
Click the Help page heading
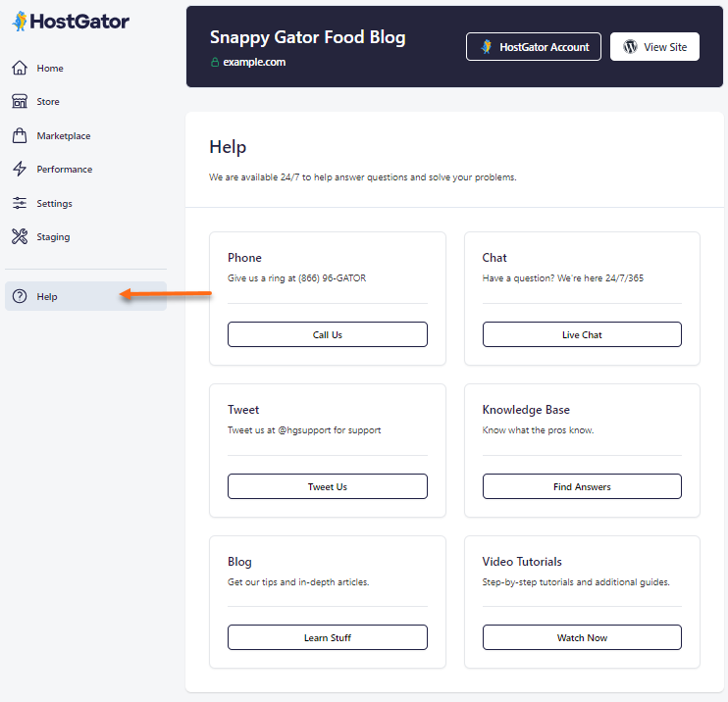pyautogui.click(x=228, y=147)
